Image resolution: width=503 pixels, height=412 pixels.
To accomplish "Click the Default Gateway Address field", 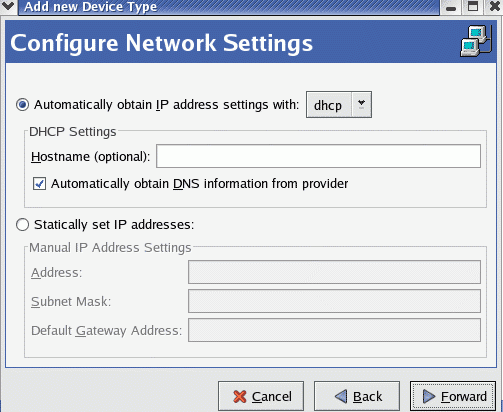I will 334,330.
